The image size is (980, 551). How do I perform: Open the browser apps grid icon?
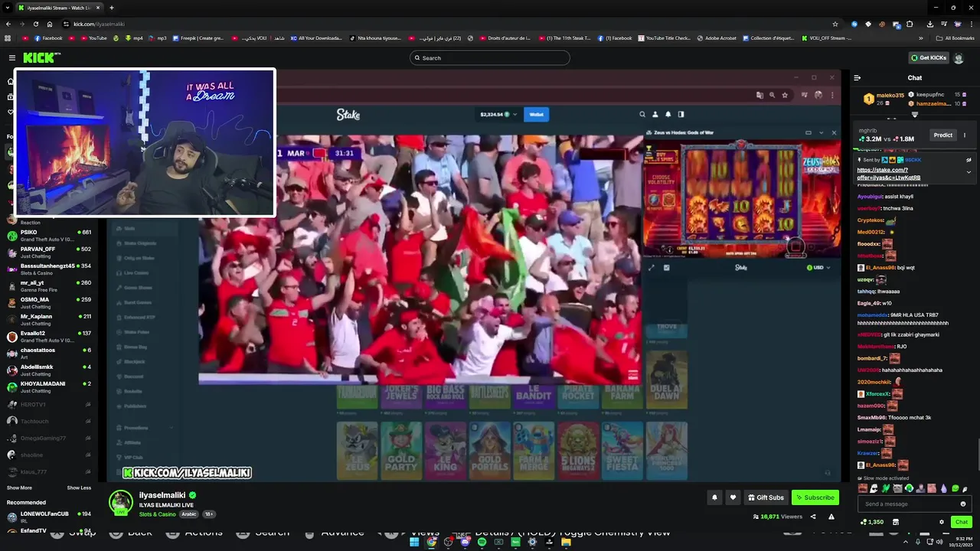[x=8, y=37]
